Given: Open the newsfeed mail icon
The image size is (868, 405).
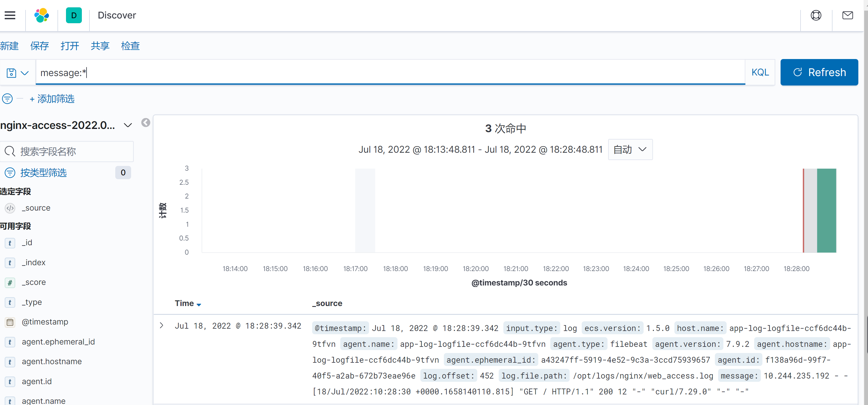Looking at the screenshot, I should (x=847, y=16).
